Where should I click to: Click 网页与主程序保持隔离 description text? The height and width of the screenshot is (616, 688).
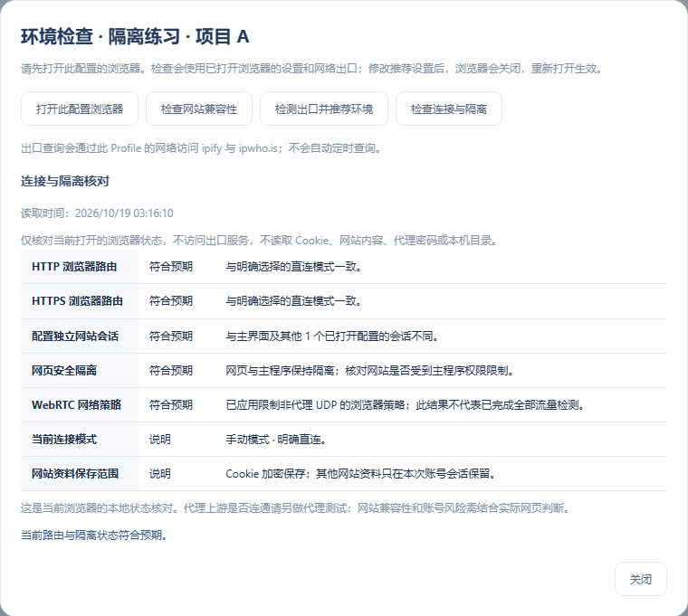pyautogui.click(x=369, y=371)
